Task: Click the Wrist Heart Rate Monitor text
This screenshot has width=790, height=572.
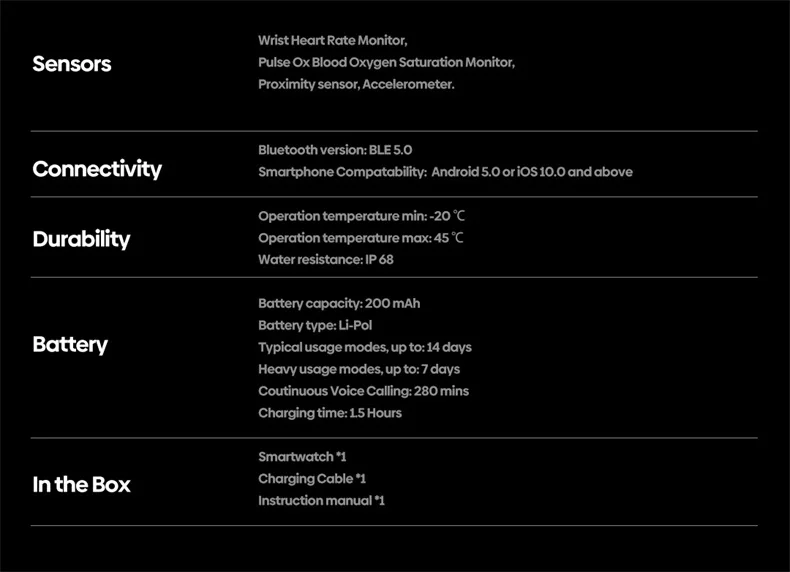Action: (x=333, y=41)
